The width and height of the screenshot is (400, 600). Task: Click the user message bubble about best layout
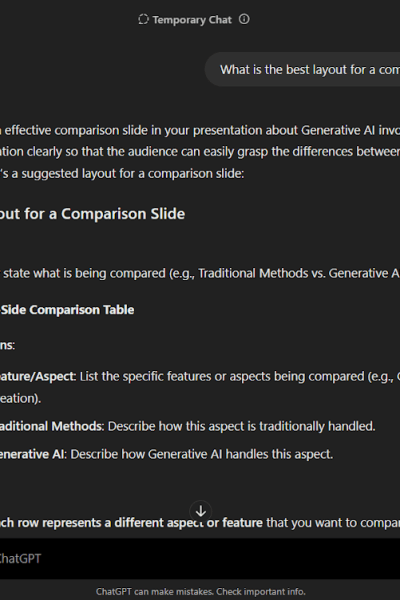[302, 70]
